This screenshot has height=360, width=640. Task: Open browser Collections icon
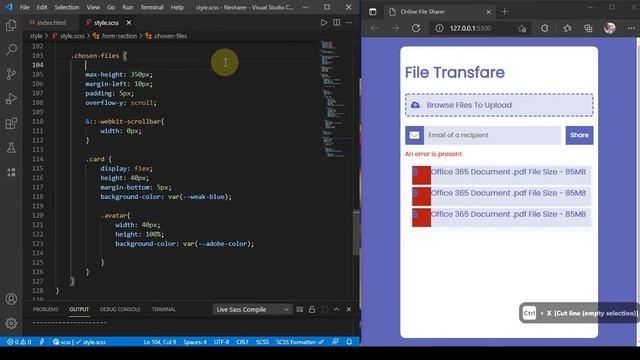(x=588, y=28)
